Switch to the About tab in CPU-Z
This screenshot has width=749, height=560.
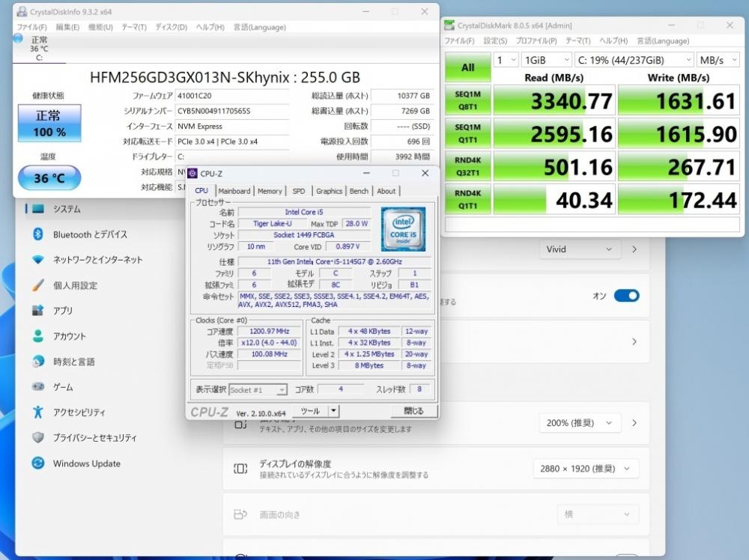tap(386, 191)
